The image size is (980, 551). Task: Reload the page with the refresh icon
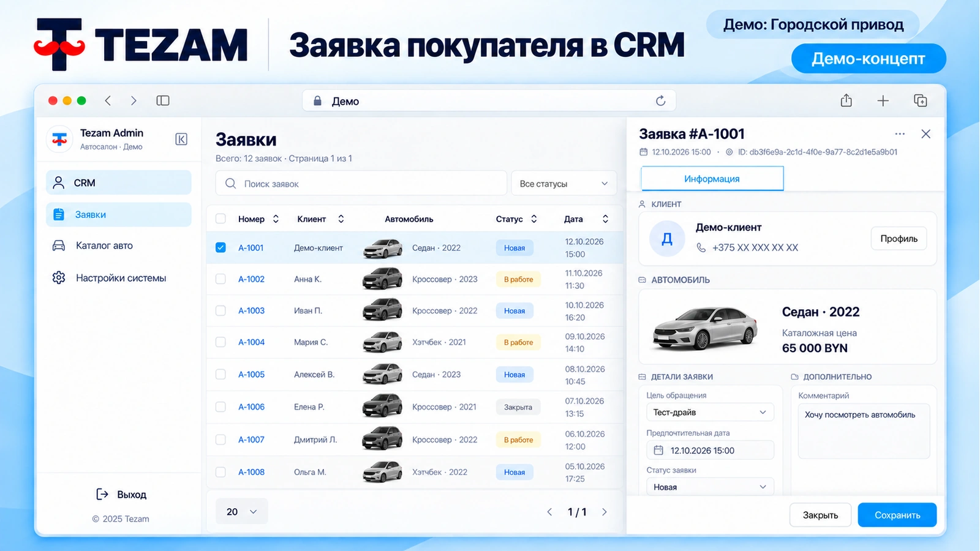point(660,101)
